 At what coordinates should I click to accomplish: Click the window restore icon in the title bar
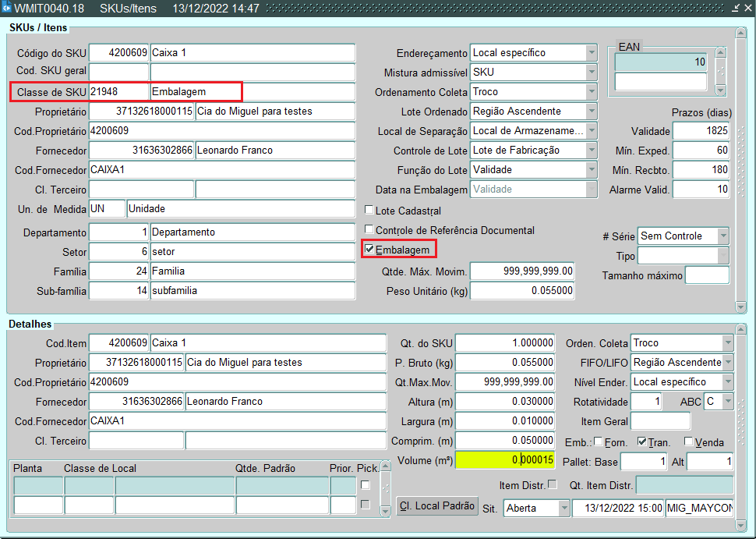tap(736, 9)
